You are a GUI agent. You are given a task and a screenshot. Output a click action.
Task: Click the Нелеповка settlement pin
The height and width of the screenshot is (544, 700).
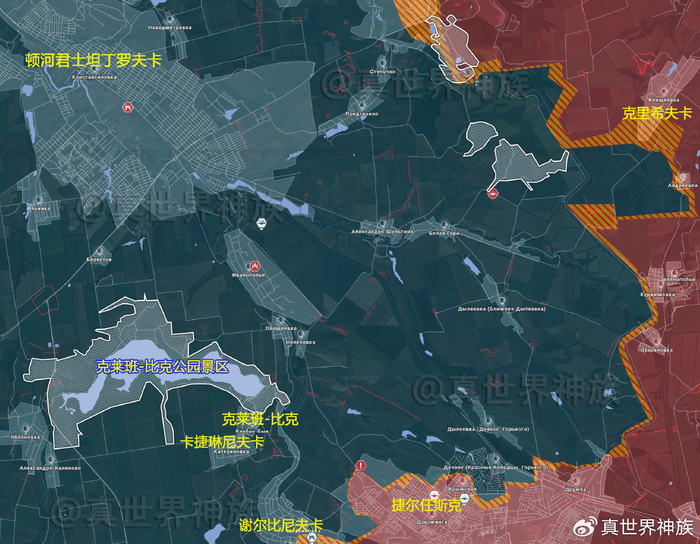click(301, 335)
